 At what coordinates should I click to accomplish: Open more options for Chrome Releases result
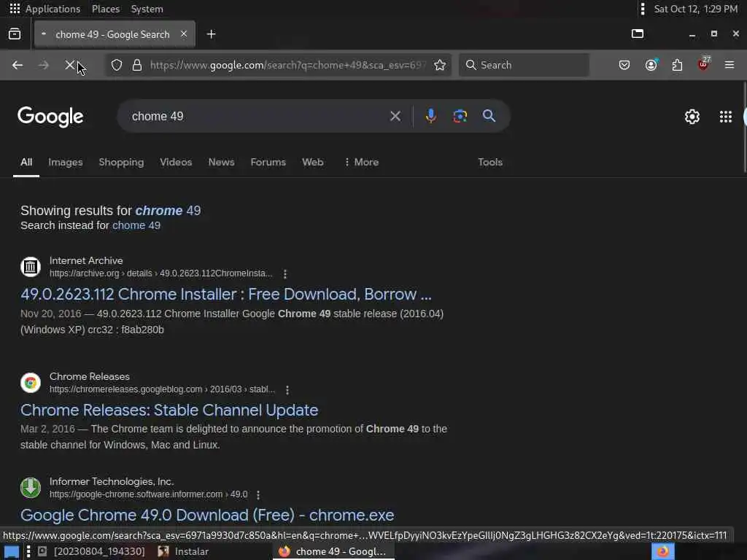pos(287,389)
